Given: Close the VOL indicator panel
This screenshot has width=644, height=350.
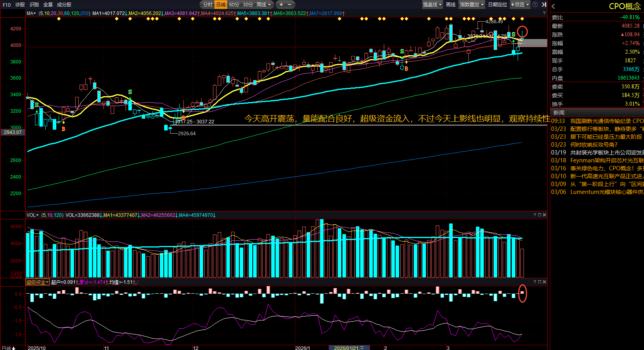Looking at the screenshot, I should [x=544, y=215].
